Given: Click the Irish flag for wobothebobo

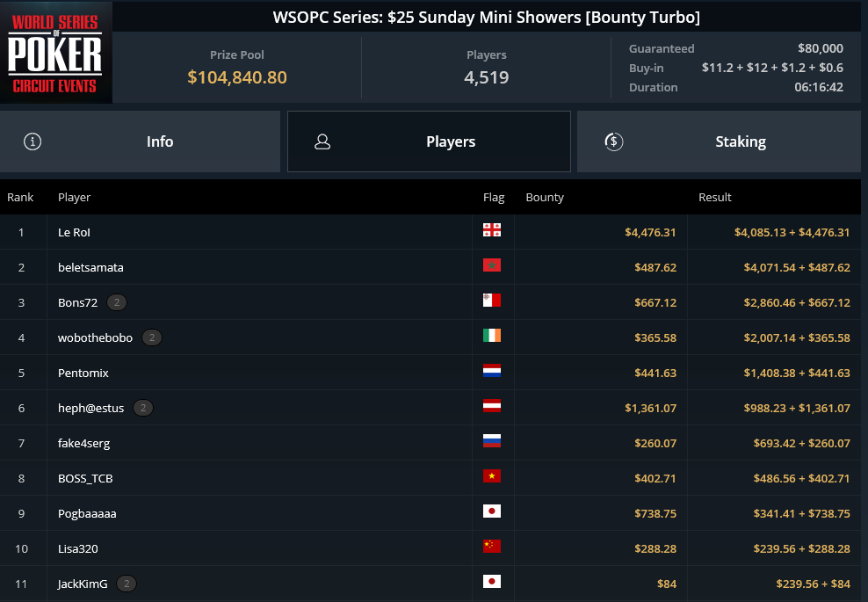Looking at the screenshot, I should (492, 336).
